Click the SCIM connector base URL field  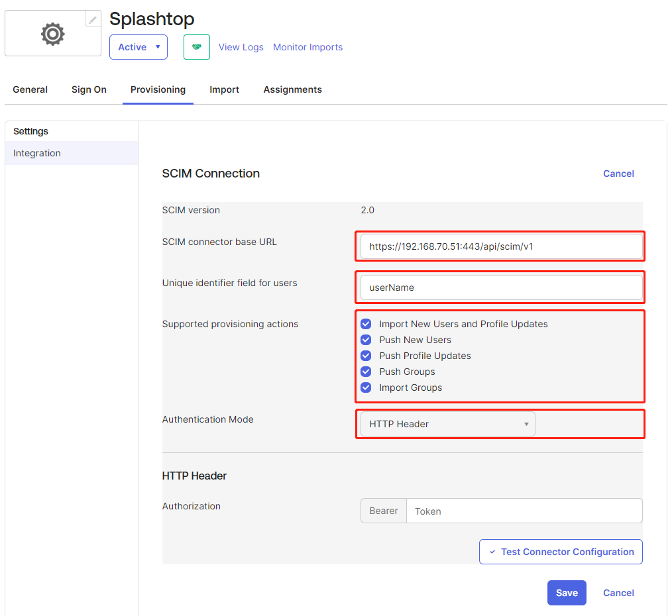[x=502, y=246]
